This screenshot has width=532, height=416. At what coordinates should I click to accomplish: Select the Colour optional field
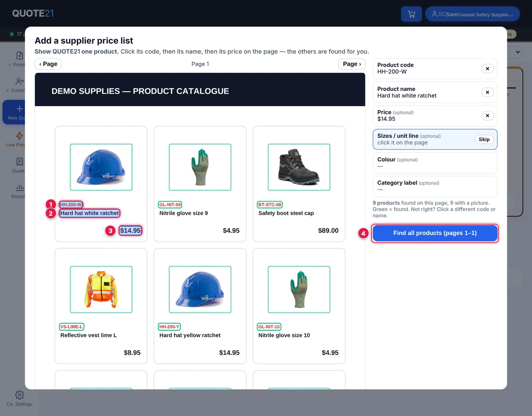click(x=435, y=163)
